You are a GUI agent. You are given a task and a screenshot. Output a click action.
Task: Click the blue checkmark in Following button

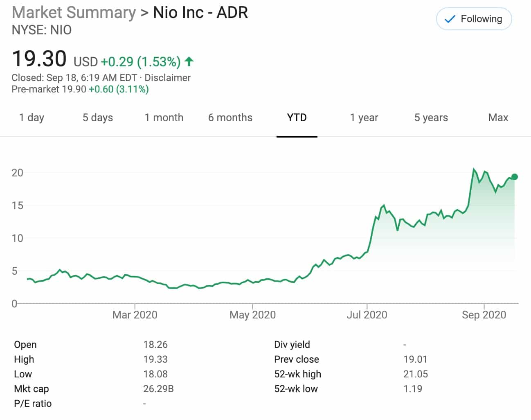tap(450, 19)
